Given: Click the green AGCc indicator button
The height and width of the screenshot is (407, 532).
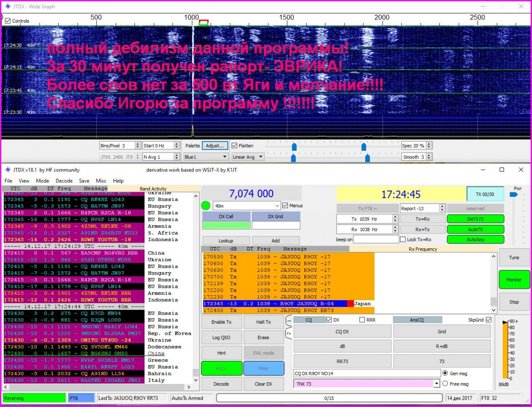Looking at the screenshot, I should pyautogui.click(x=222, y=368).
